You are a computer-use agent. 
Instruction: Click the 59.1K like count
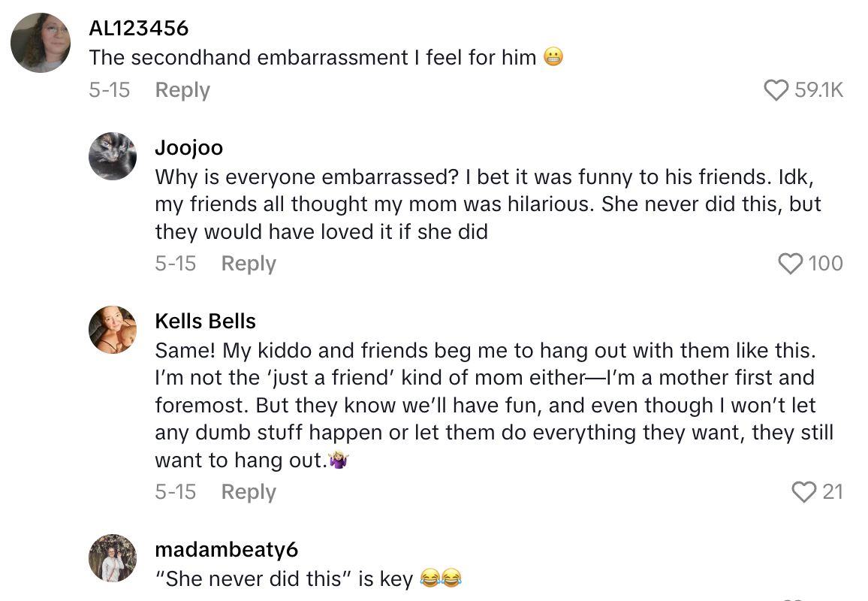[818, 89]
